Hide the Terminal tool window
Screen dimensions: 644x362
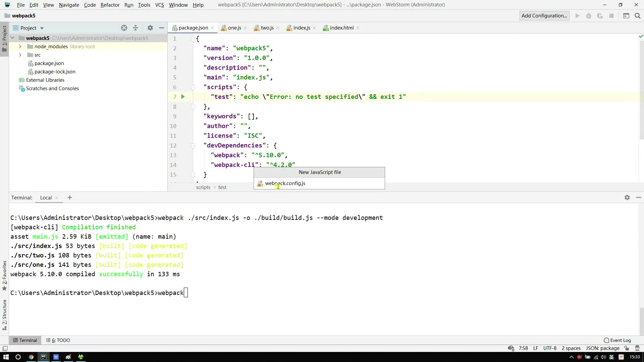639,197
